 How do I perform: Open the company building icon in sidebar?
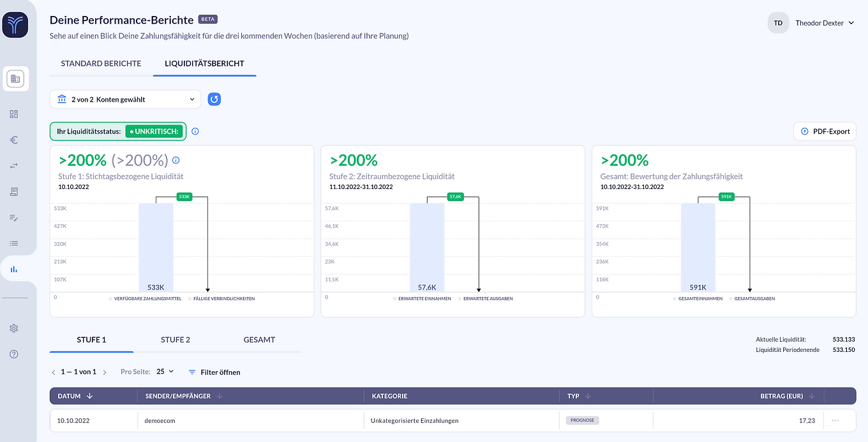click(15, 79)
